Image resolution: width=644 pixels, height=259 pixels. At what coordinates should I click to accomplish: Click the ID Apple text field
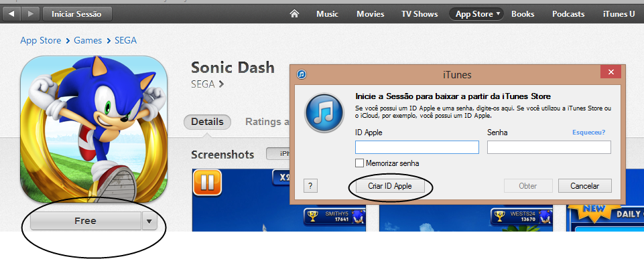coord(417,147)
